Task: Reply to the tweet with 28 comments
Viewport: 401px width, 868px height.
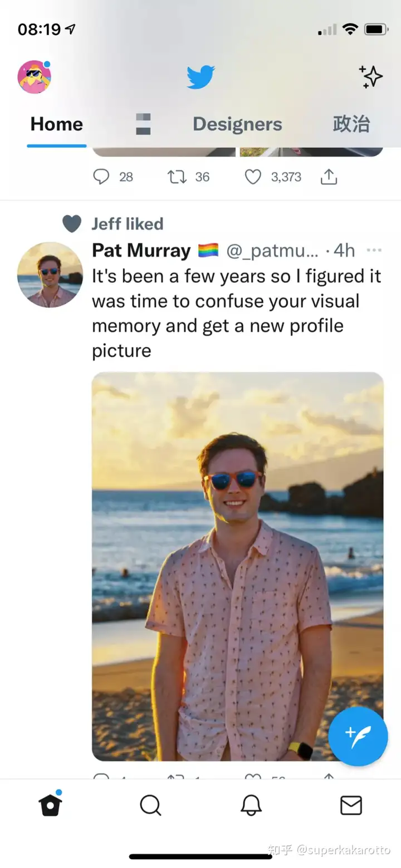Action: point(101,177)
